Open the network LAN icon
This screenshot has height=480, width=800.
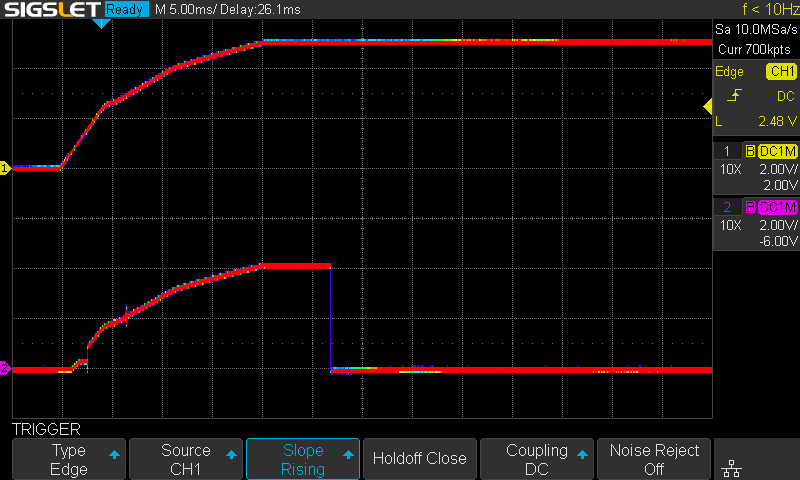[732, 468]
